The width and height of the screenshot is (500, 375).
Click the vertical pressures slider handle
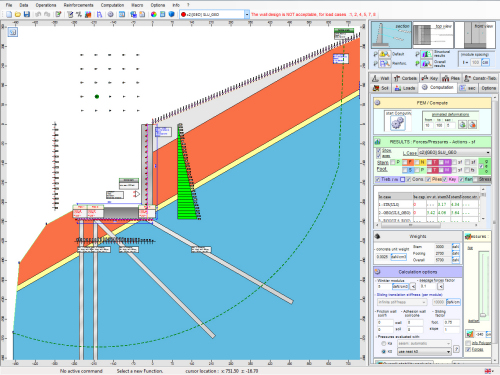tap(483, 315)
